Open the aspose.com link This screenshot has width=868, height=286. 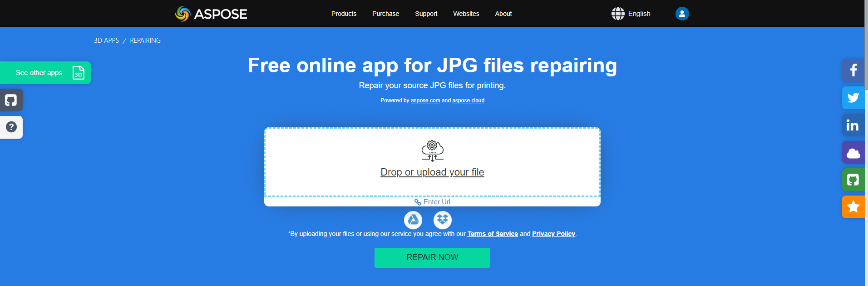click(425, 100)
